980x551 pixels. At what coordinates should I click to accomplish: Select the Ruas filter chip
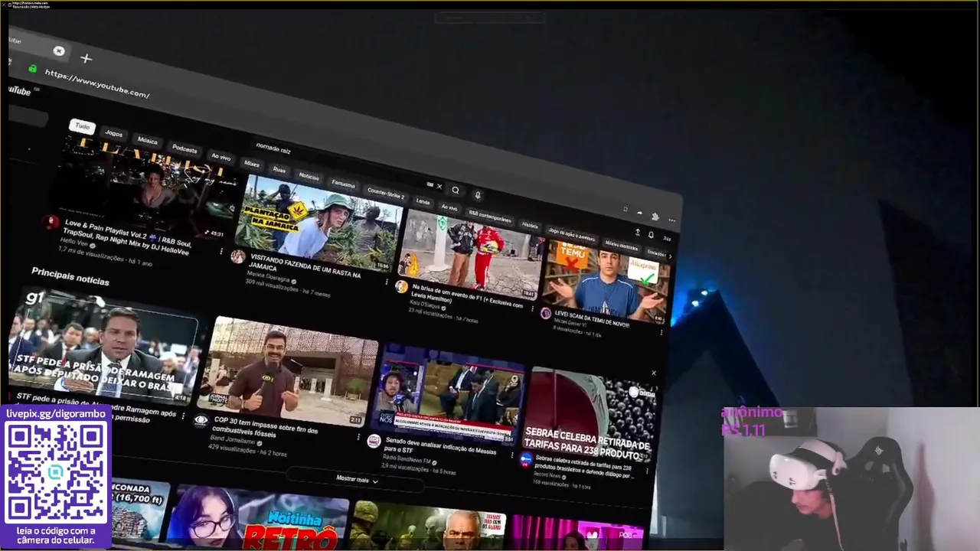click(x=279, y=169)
